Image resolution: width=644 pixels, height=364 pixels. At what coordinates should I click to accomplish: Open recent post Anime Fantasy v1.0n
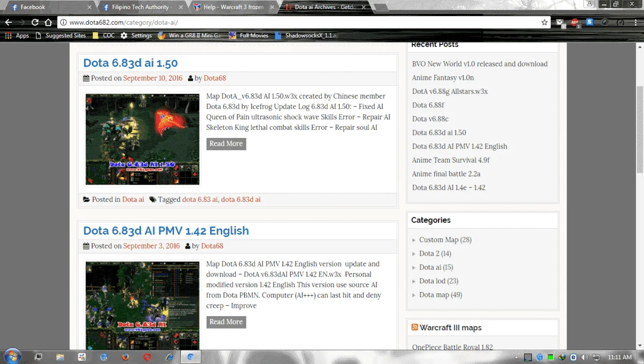443,78
